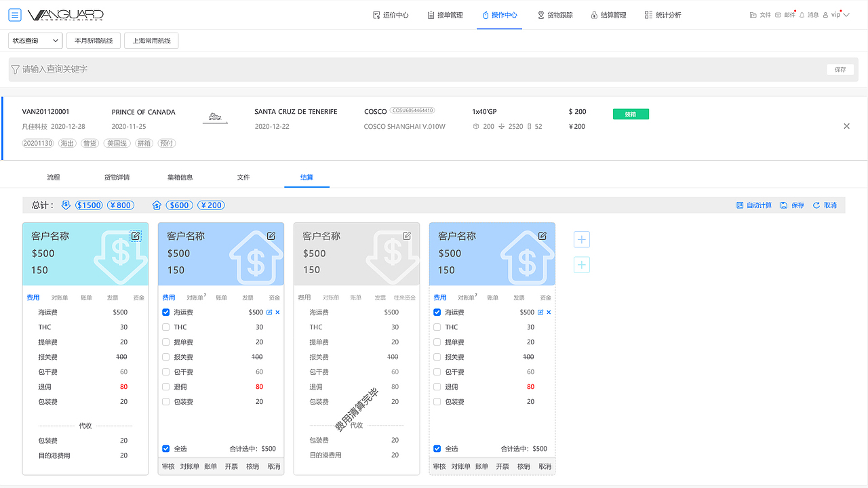This screenshot has height=488, width=868.
Task: Open the 邮件 (mail) panel in the top bar
Action: [787, 14]
